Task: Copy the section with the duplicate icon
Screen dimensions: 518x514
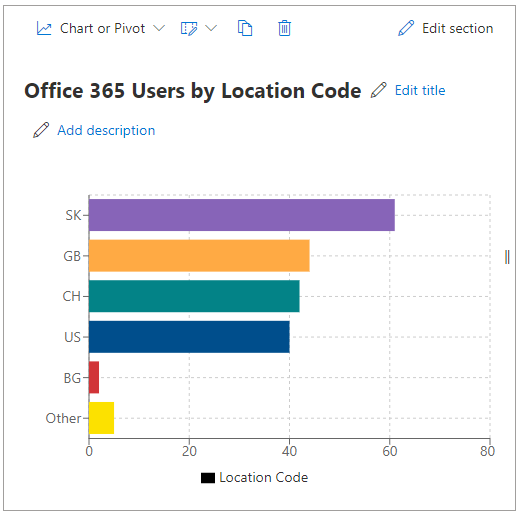Action: click(x=245, y=28)
